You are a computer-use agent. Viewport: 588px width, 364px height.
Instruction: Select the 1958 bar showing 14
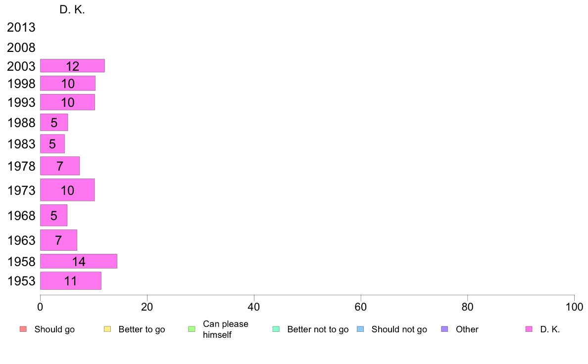click(x=79, y=261)
